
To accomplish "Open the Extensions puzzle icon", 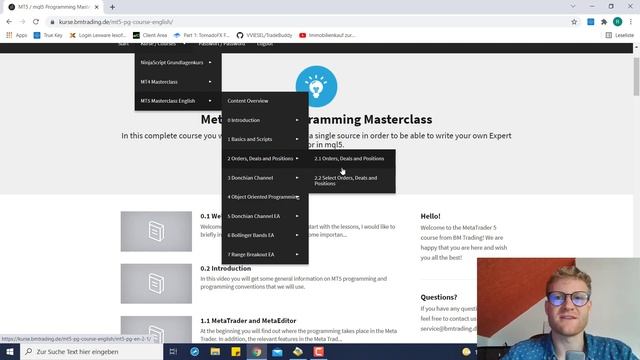I will [604, 22].
